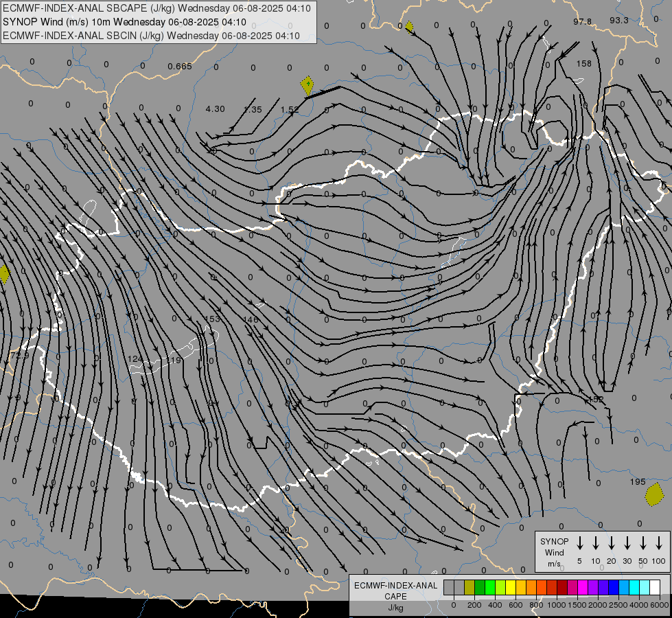This screenshot has height=618, width=672.
Task: Select the olive swatch in the CAPE color scale
Action: 470,587
